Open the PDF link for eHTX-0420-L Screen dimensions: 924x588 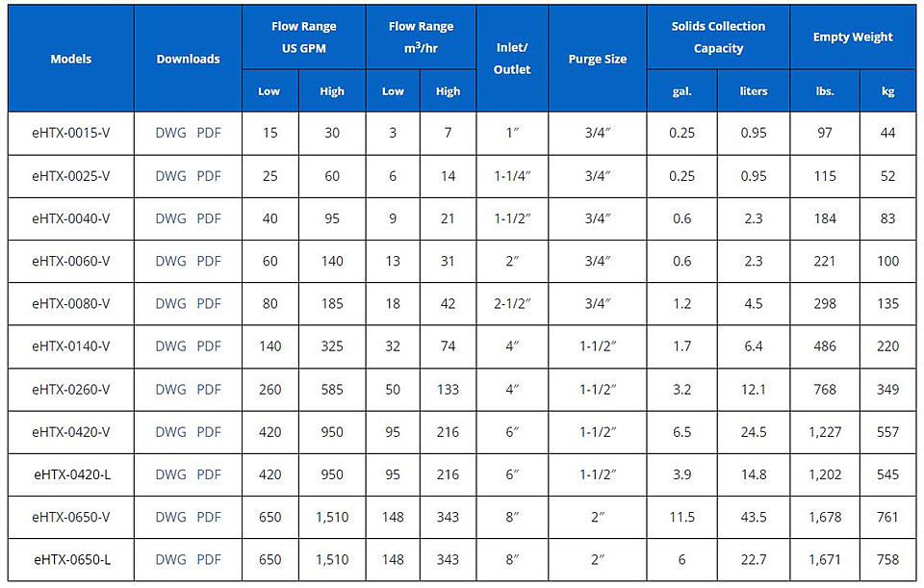209,474
